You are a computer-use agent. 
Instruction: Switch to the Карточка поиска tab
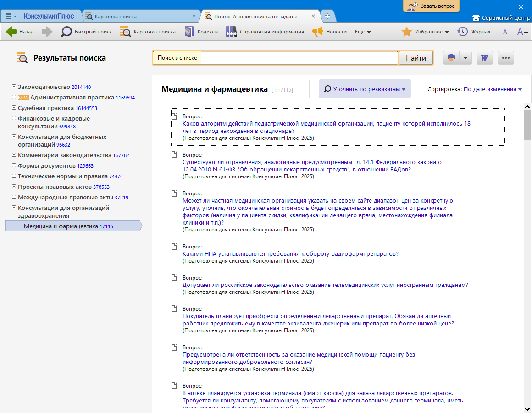[116, 17]
